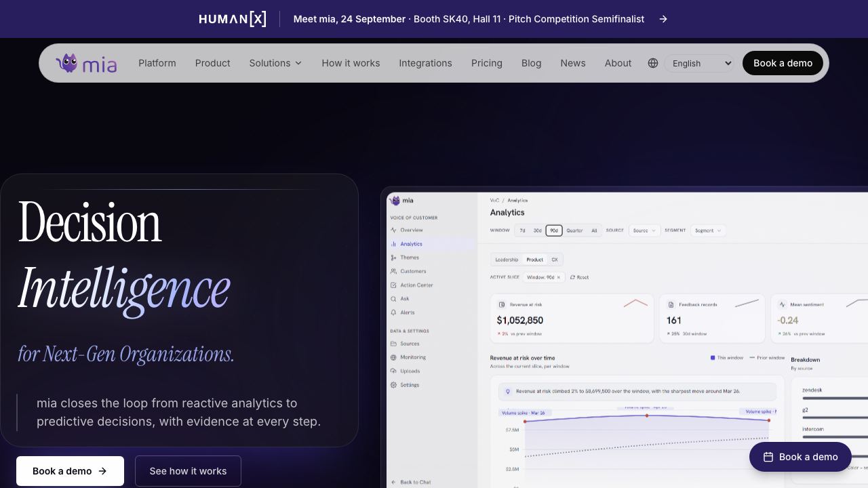Visit the Blog nav item

(532, 63)
